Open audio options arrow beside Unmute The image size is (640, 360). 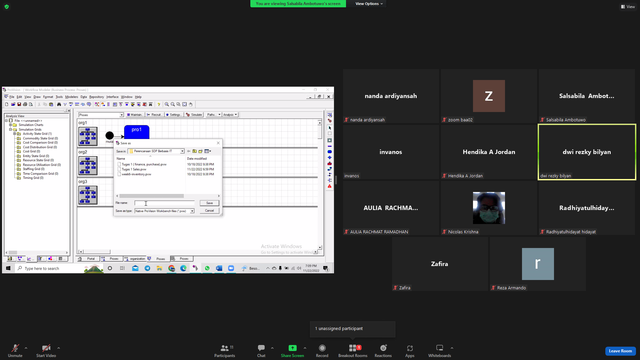26,348
